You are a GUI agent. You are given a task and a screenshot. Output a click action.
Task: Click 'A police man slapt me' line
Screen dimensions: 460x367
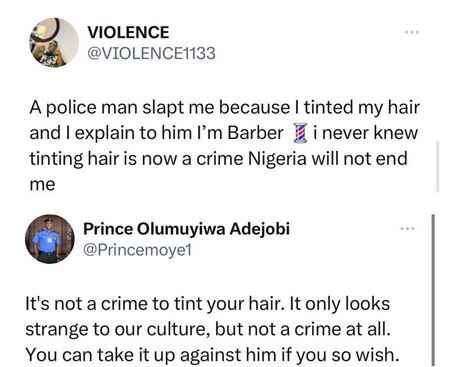click(x=122, y=107)
